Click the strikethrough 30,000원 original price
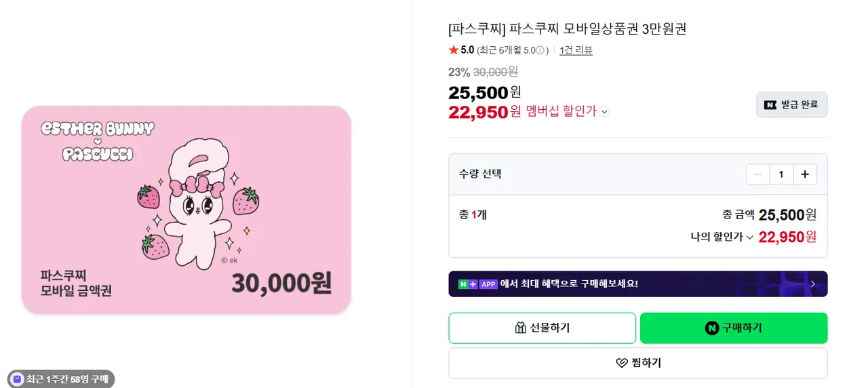 [495, 72]
